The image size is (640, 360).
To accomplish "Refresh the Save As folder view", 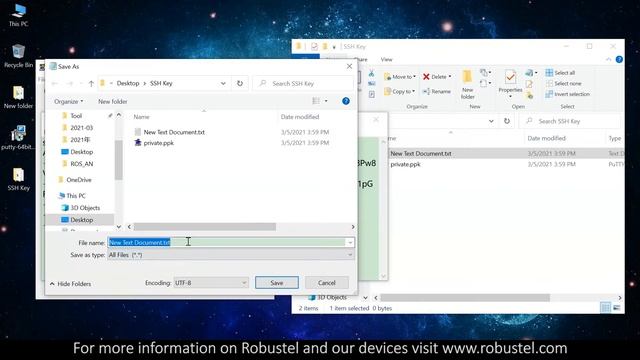I will [240, 83].
